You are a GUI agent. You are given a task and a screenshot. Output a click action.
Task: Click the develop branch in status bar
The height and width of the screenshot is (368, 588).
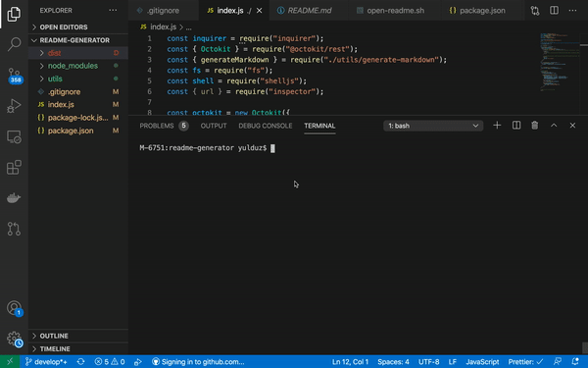pos(46,361)
